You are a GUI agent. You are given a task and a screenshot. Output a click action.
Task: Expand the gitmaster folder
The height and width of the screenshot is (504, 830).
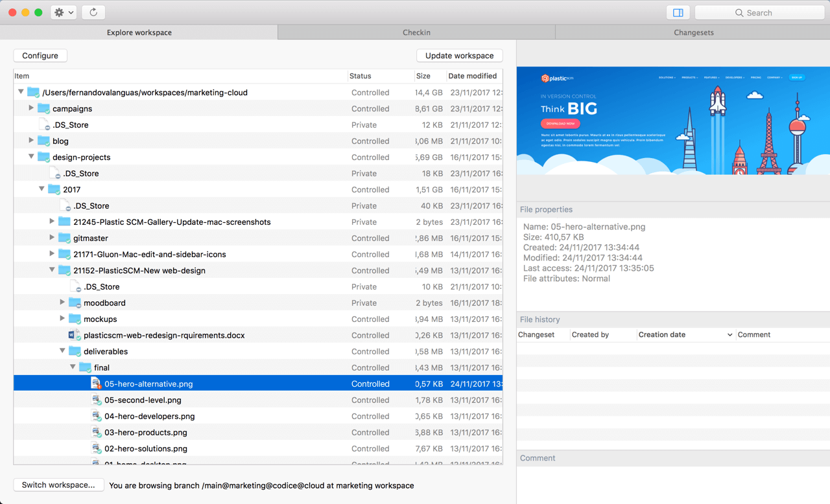pos(52,238)
